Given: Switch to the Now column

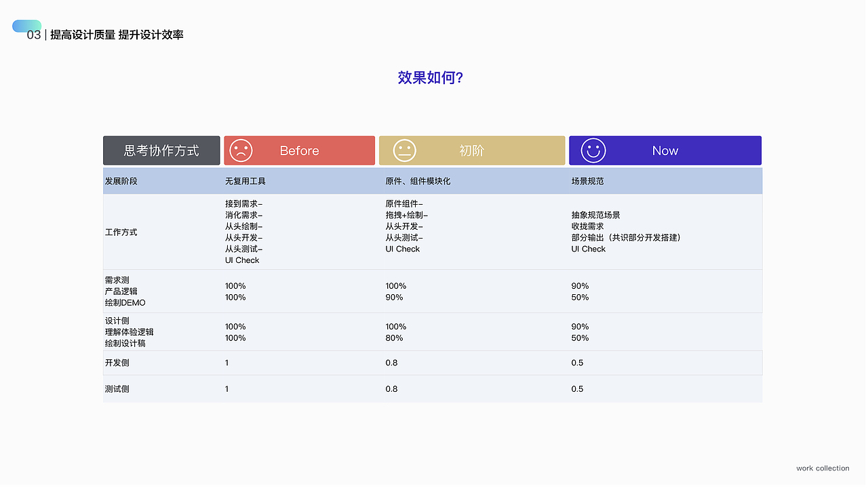Looking at the screenshot, I should 665,150.
